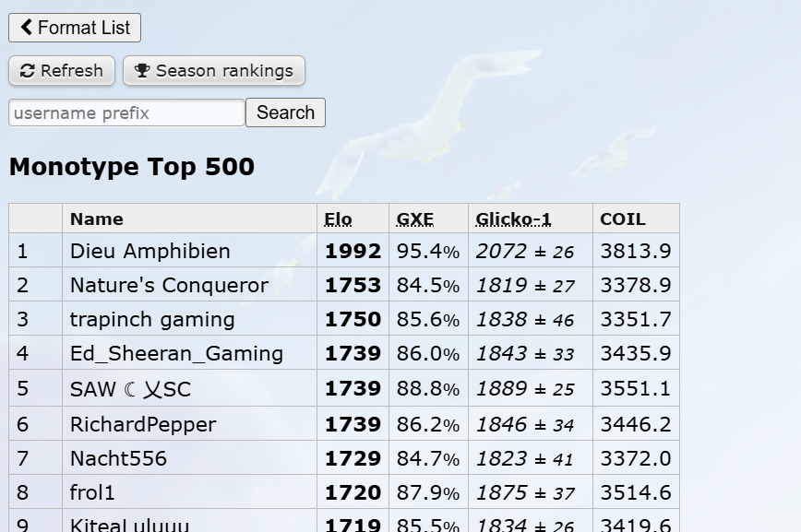801x532 pixels.
Task: Click GXE value 85.6%
Action: pos(428,320)
